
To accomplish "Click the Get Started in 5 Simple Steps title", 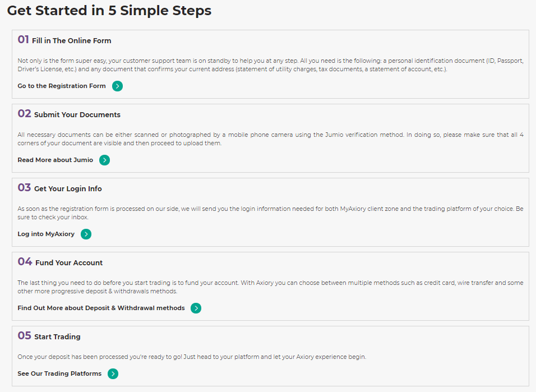I will tap(109, 11).
